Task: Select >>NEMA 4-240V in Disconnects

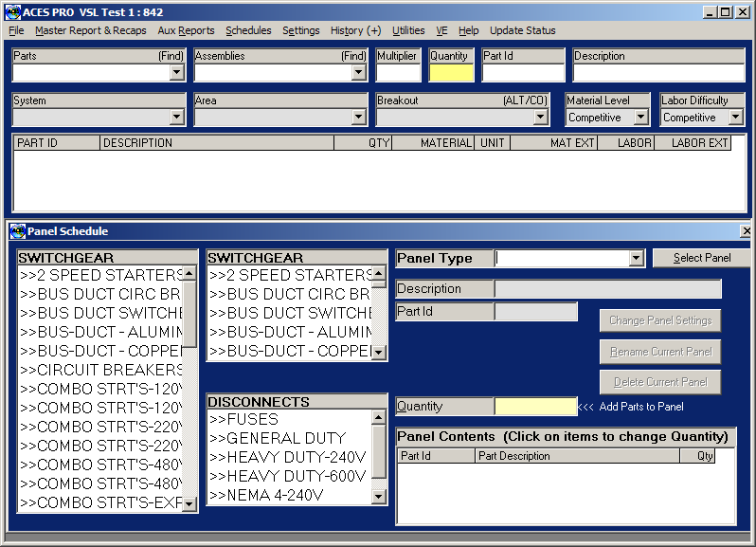Action: [290, 495]
